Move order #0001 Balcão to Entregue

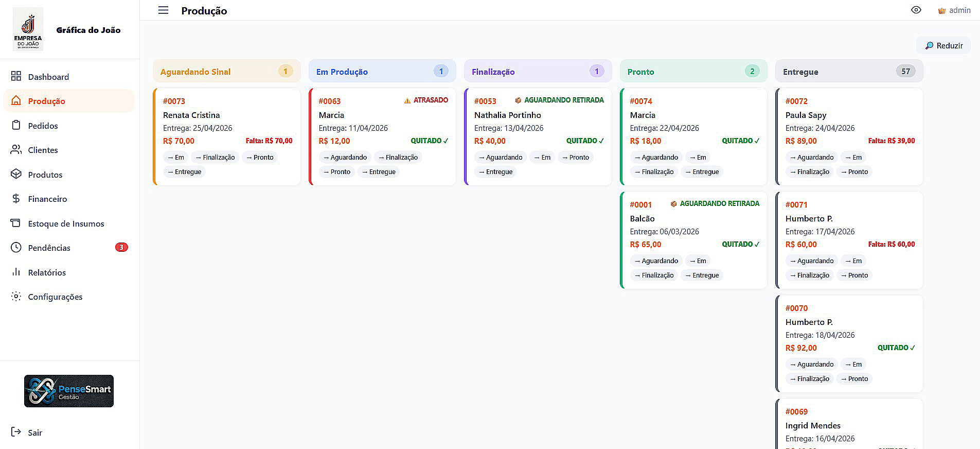click(702, 275)
